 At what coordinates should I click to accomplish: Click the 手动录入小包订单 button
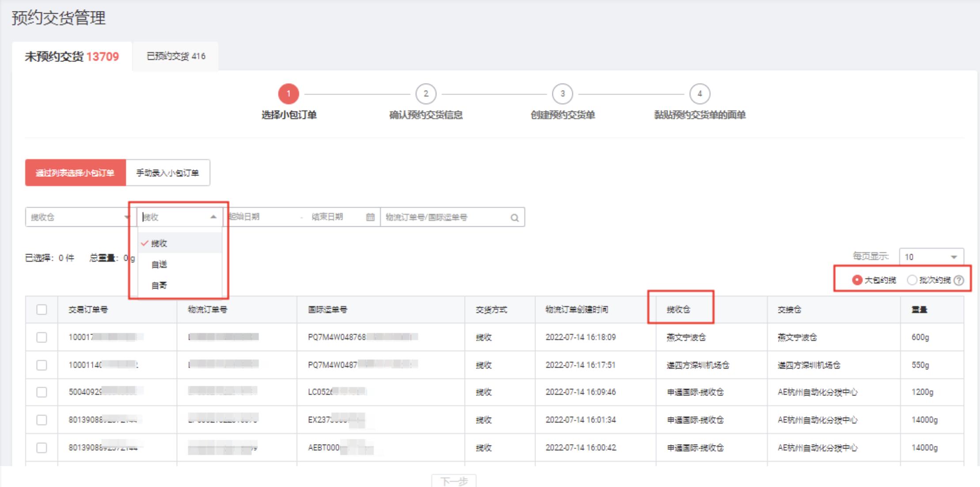pyautogui.click(x=169, y=173)
